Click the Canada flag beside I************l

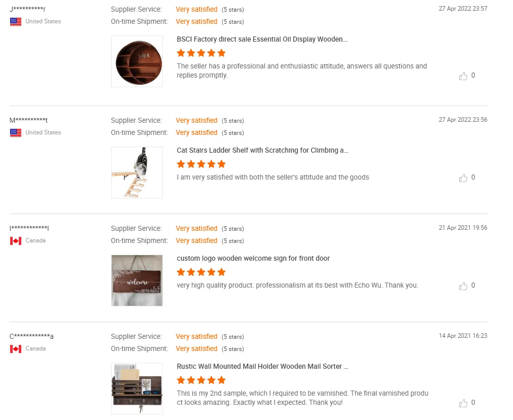pos(16,241)
